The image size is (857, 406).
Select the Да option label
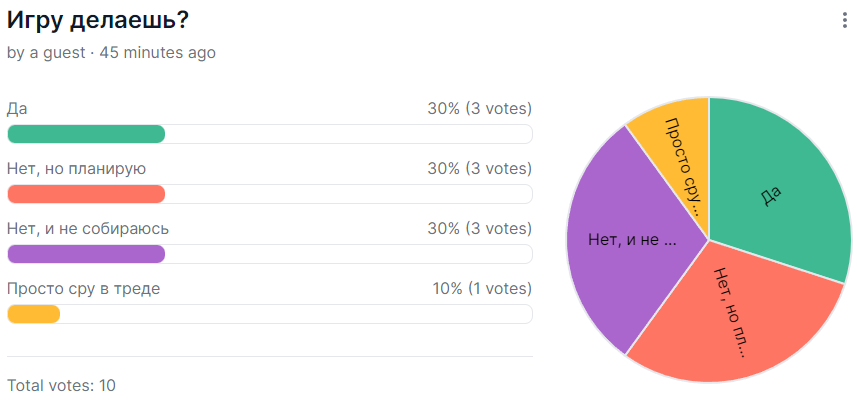pos(17,109)
